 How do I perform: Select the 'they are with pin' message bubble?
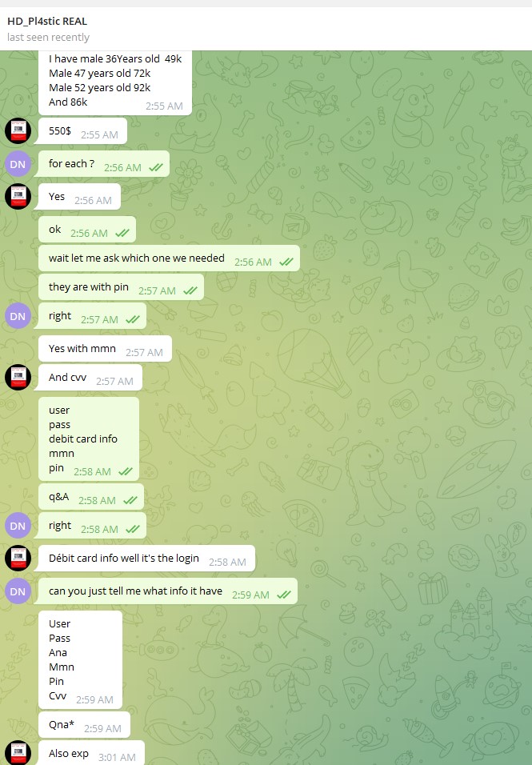[x=121, y=287]
